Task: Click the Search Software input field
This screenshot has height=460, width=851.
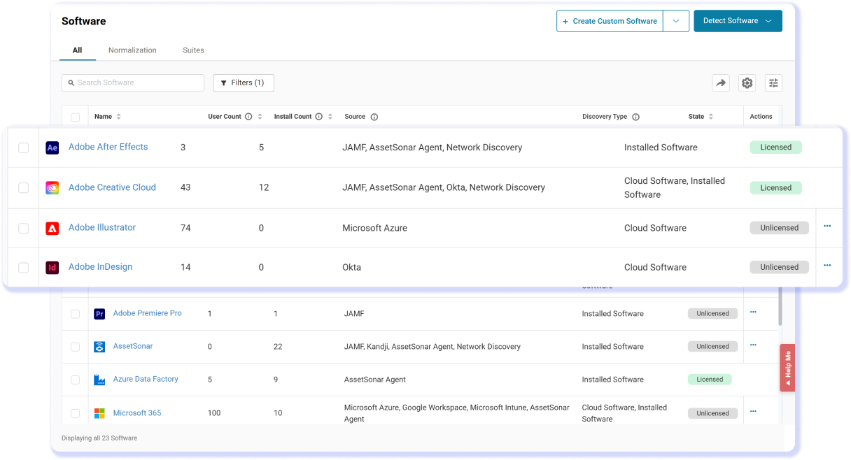Action: 133,83
